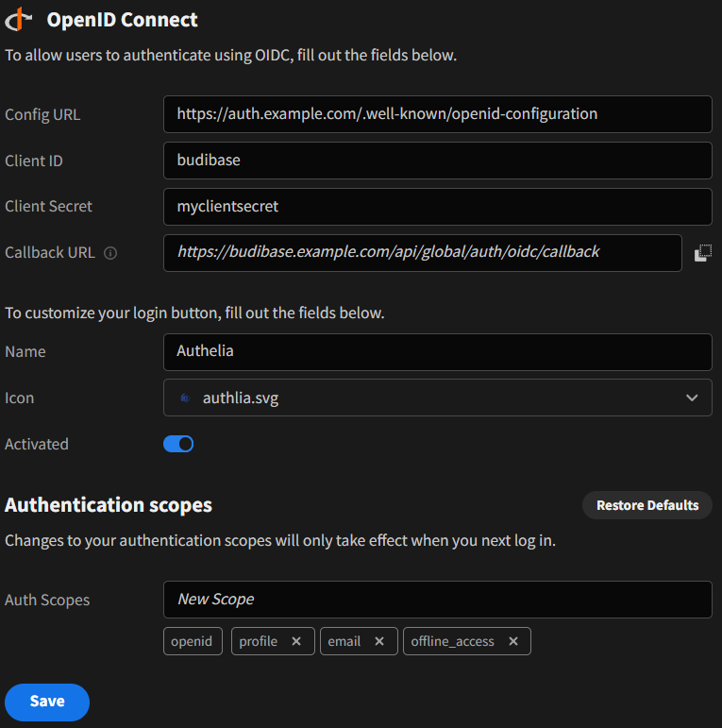Edit the Name field containing Authelia
Screen dimensions: 722x728
(437, 351)
